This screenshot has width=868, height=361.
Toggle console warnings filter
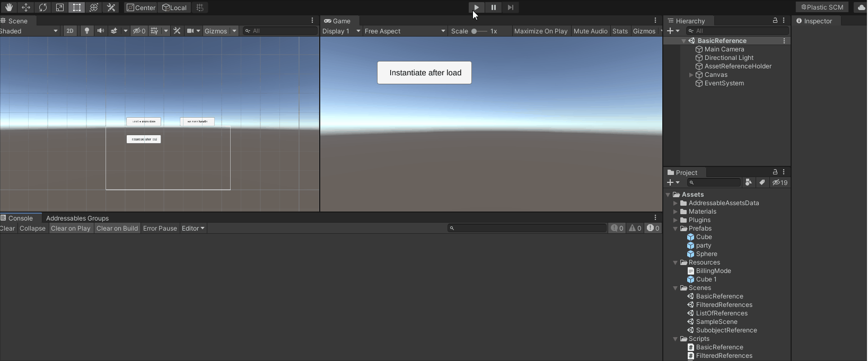(x=635, y=228)
